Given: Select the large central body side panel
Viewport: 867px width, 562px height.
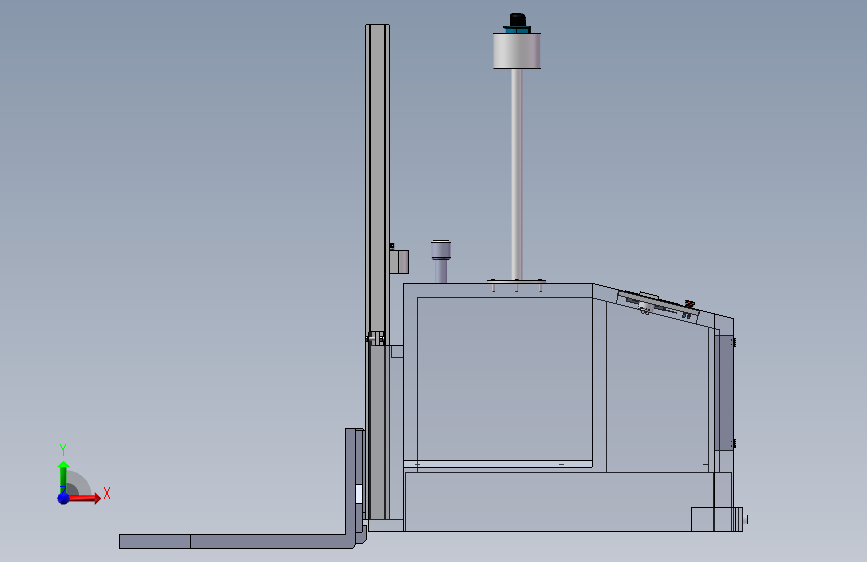Looking at the screenshot, I should tap(504, 379).
